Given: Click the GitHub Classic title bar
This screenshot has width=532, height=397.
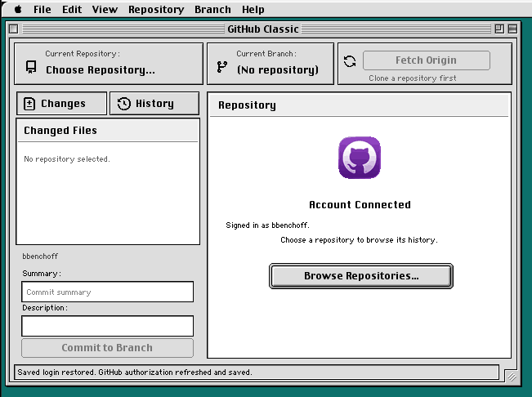Looking at the screenshot, I should point(263,29).
